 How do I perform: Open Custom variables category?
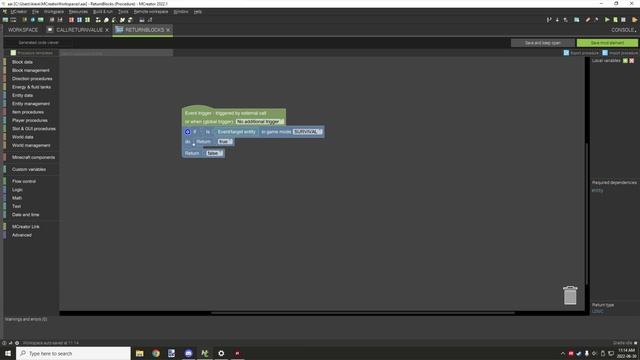[x=29, y=169]
